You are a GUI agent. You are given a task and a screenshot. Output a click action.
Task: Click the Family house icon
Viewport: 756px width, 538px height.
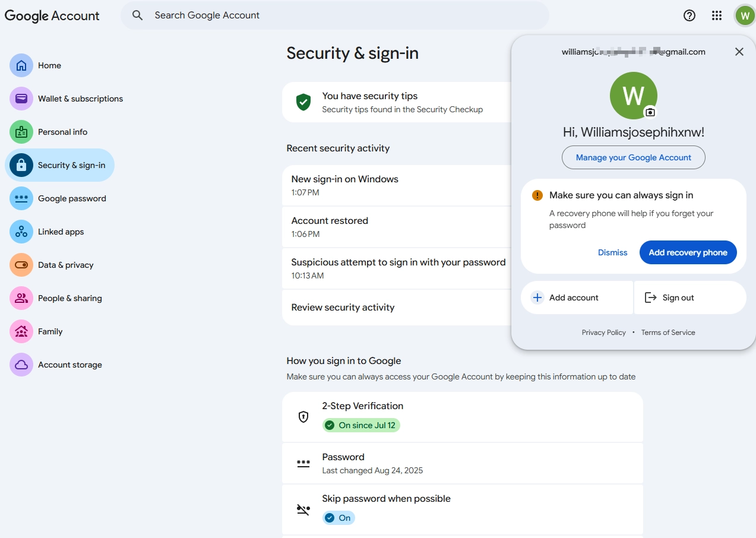tap(21, 331)
